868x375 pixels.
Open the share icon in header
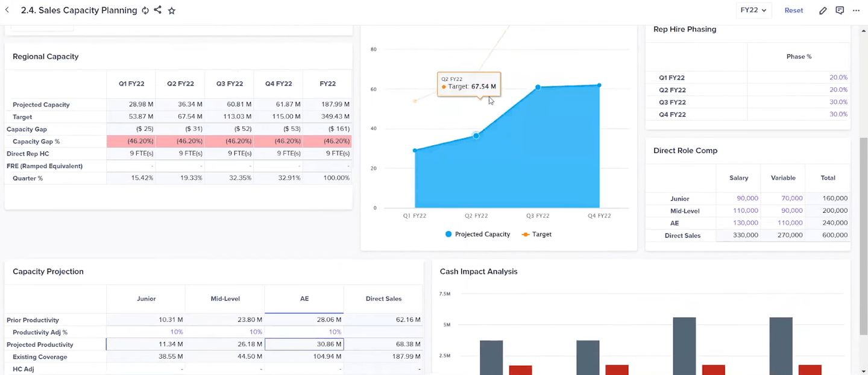pos(158,10)
